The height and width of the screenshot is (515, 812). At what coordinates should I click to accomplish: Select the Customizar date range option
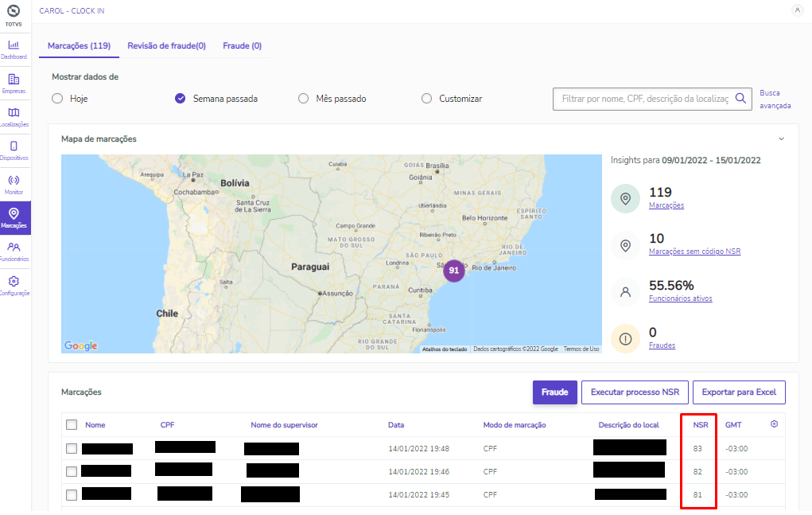point(427,99)
